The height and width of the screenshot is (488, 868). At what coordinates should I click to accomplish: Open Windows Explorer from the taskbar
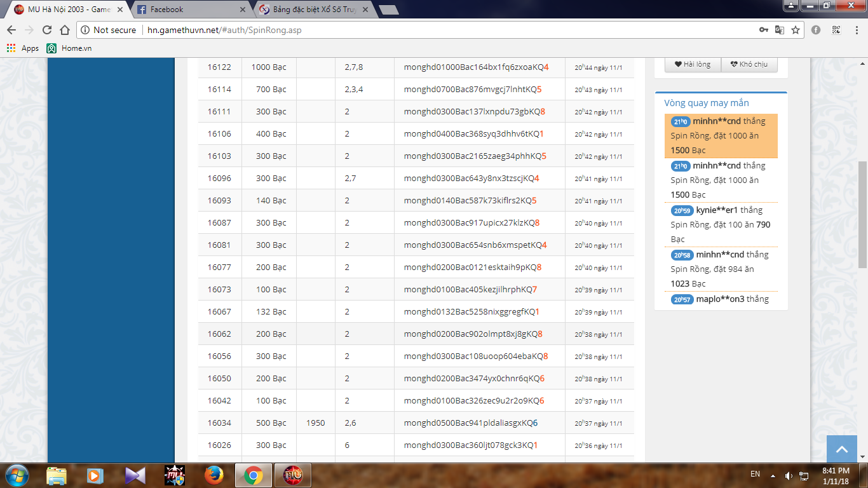pos(57,475)
